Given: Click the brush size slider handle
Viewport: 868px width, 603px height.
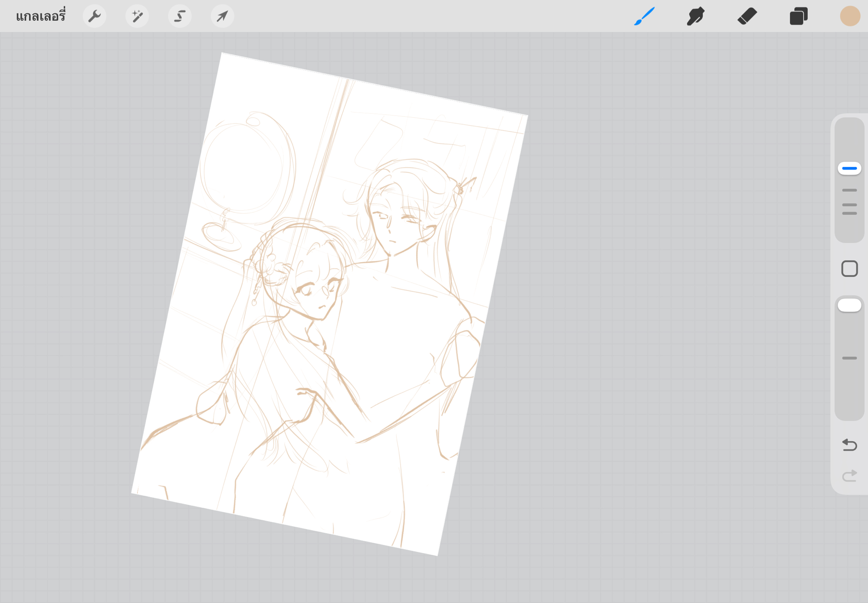Looking at the screenshot, I should pos(849,168).
